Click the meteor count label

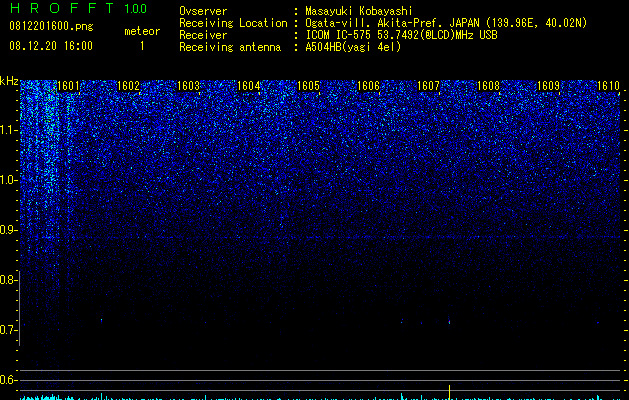click(x=142, y=31)
